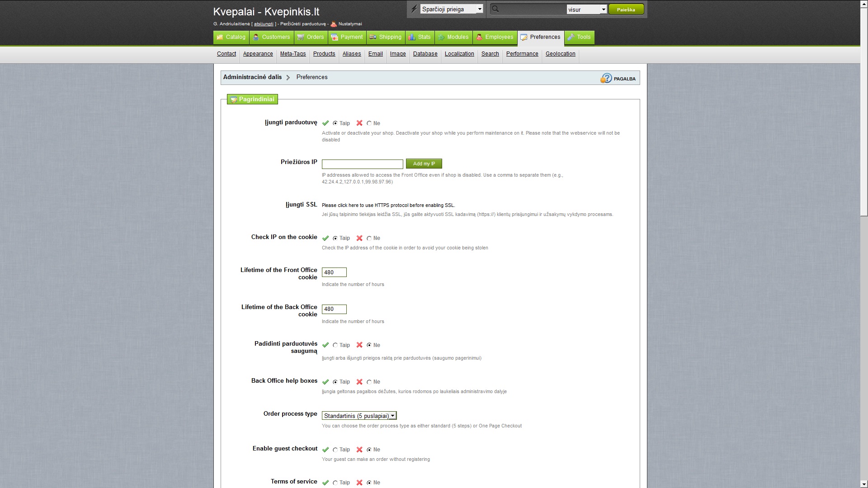Open the visur search scope dropdown
Image resolution: width=868 pixels, height=488 pixels.
(x=586, y=9)
